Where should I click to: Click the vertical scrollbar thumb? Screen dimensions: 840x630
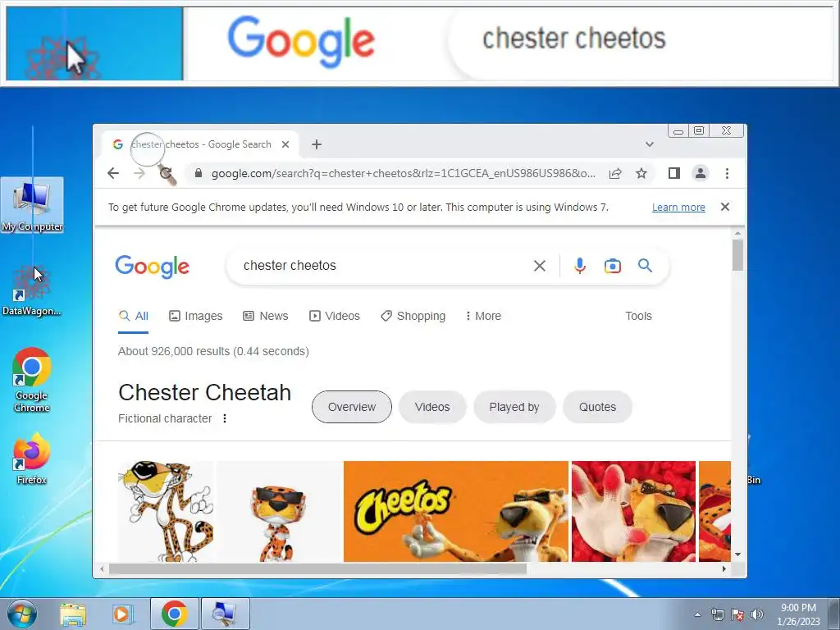tap(737, 255)
